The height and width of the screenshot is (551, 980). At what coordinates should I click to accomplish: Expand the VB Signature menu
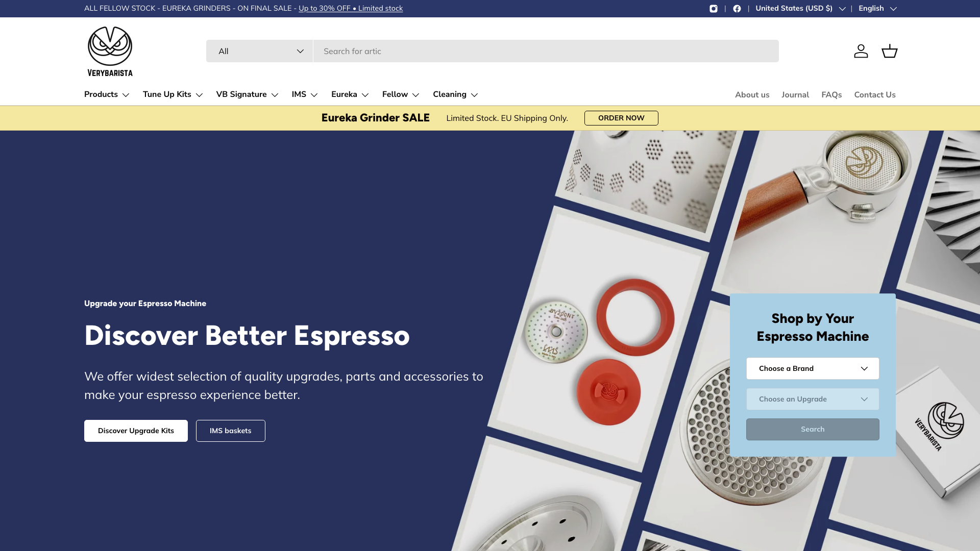click(247, 94)
